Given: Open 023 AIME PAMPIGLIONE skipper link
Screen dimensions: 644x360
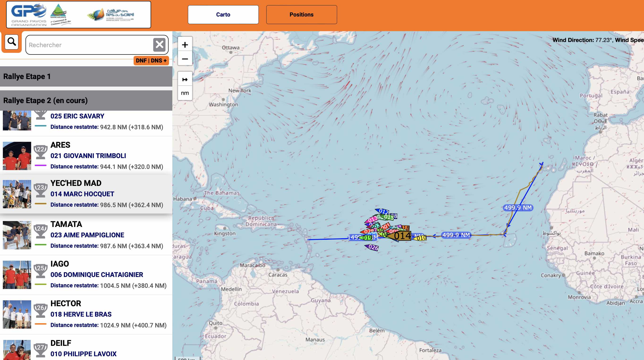Looking at the screenshot, I should click(87, 235).
